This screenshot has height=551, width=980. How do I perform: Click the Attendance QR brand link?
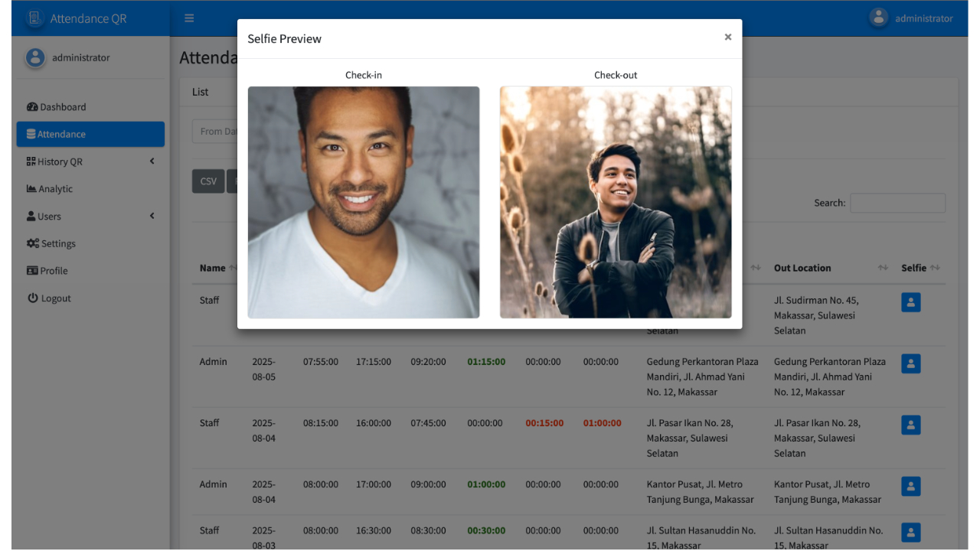(x=88, y=18)
